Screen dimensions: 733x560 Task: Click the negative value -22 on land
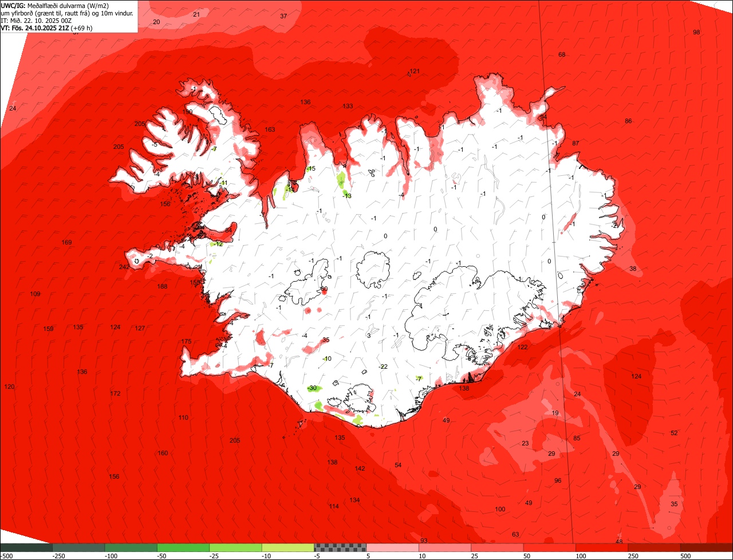pos(383,366)
